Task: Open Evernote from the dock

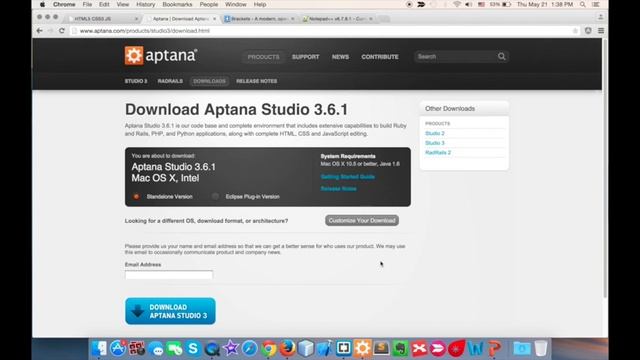Action: pyautogui.click(x=400, y=348)
